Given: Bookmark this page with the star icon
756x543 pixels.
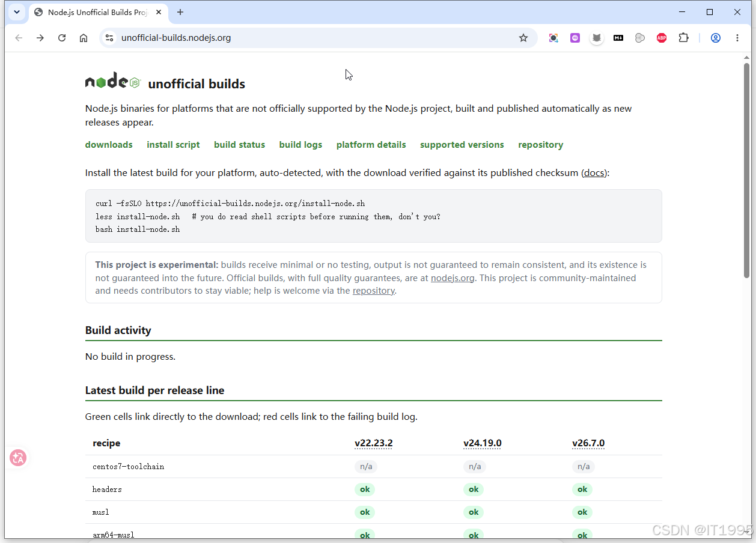Looking at the screenshot, I should click(523, 38).
